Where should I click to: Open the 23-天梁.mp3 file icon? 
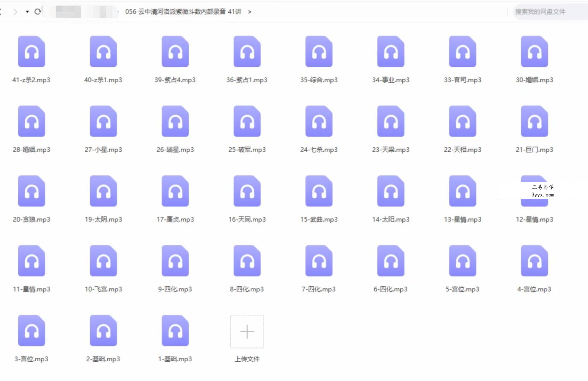[x=391, y=121]
